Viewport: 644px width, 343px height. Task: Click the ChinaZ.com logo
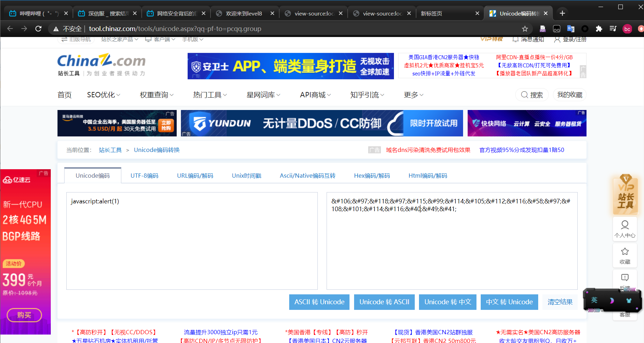point(102,65)
